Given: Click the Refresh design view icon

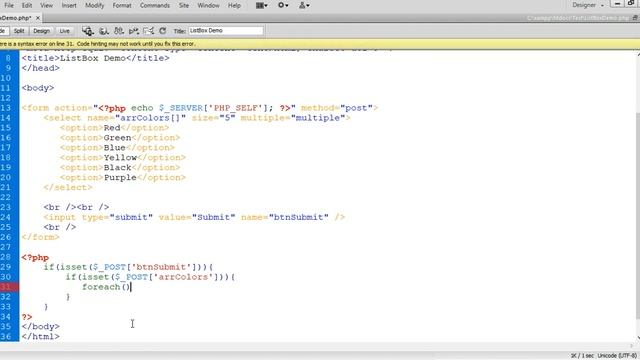Looking at the screenshot, I should point(162,31).
